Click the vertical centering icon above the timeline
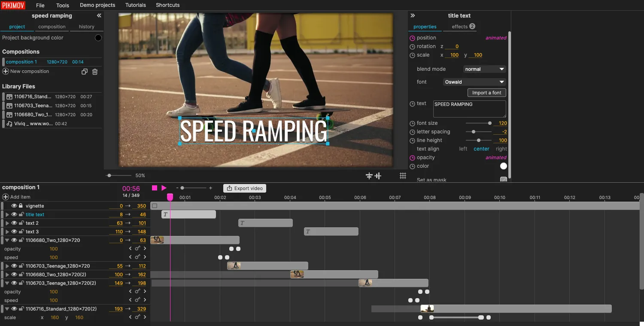 (377, 176)
